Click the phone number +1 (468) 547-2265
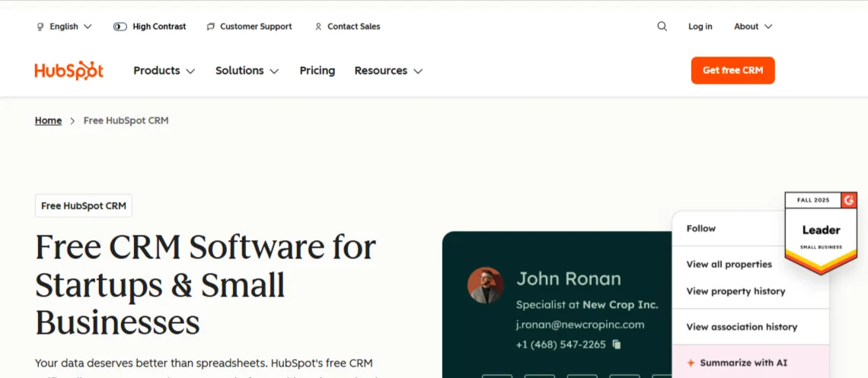Image resolution: width=868 pixels, height=378 pixels. pos(560,344)
